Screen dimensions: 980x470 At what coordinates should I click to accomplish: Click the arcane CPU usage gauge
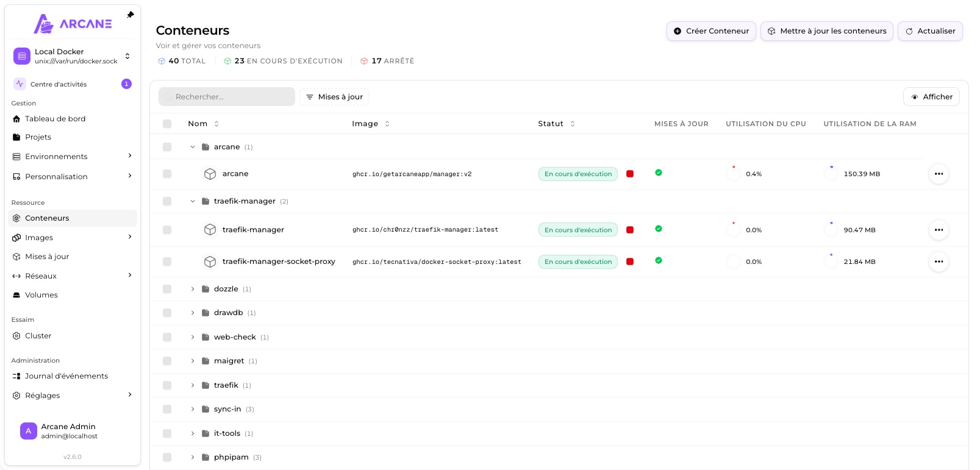(734, 174)
